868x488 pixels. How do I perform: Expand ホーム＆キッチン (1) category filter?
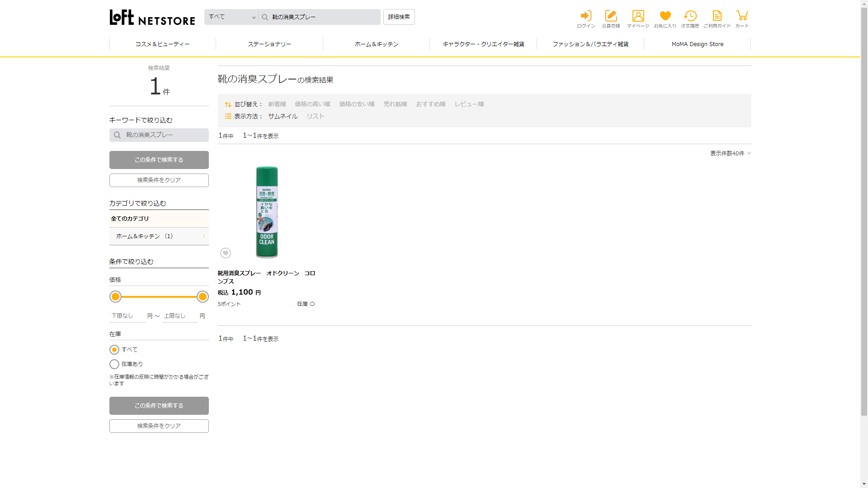(159, 236)
